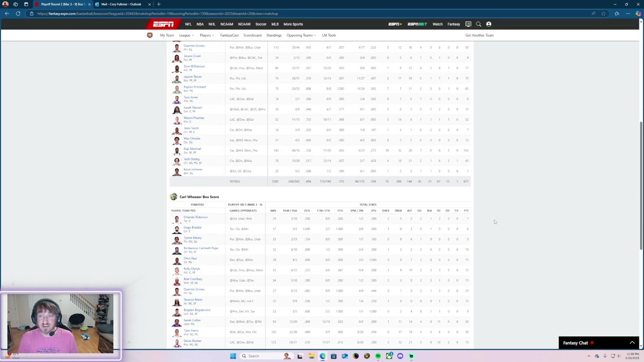The height and width of the screenshot is (362, 644).
Task: Open the MLB menu
Action: 275,24
